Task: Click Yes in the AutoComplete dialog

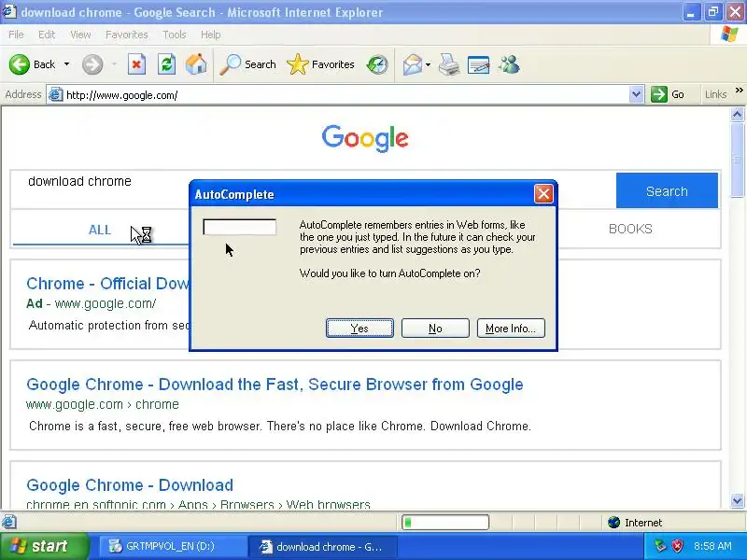Action: tap(359, 329)
